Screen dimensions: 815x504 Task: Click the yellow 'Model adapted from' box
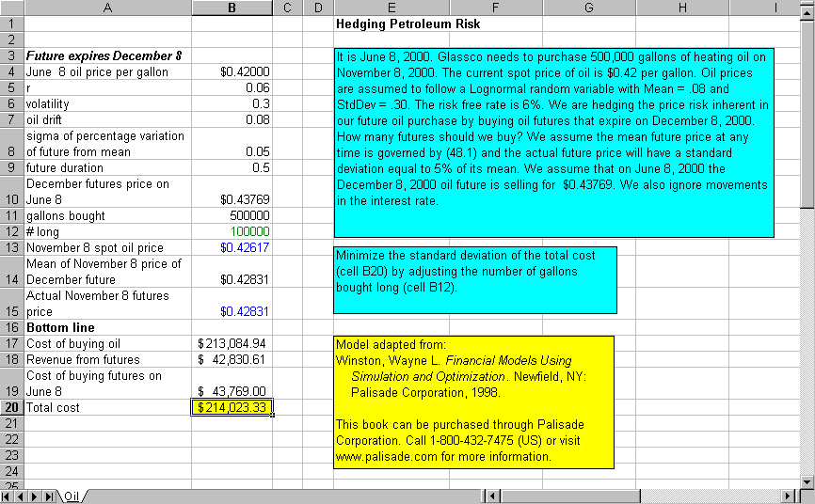473,402
